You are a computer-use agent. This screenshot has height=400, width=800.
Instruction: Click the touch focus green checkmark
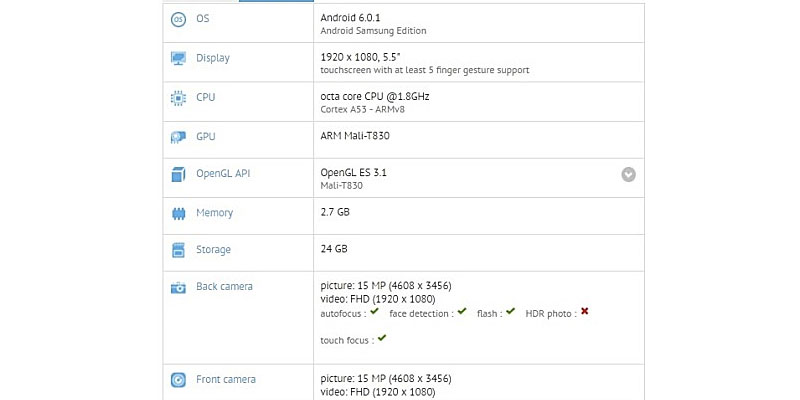tap(382, 338)
